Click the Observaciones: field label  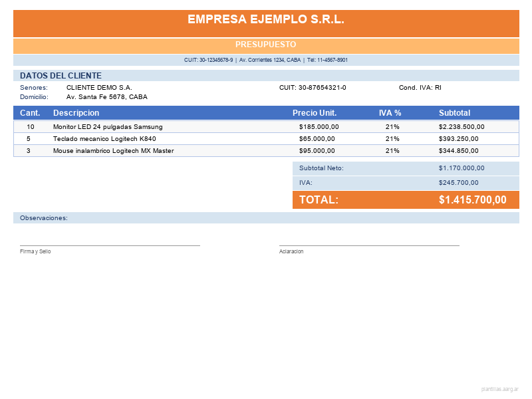[44, 218]
